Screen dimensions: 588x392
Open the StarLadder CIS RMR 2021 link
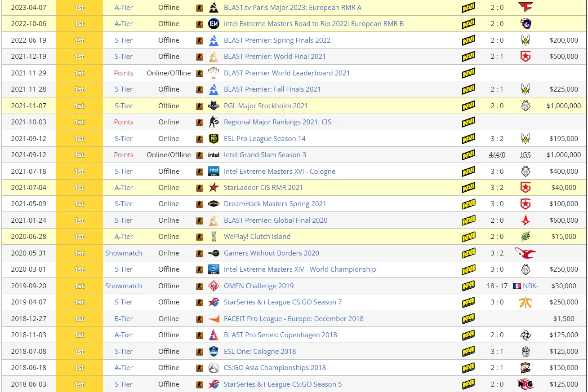coord(263,187)
